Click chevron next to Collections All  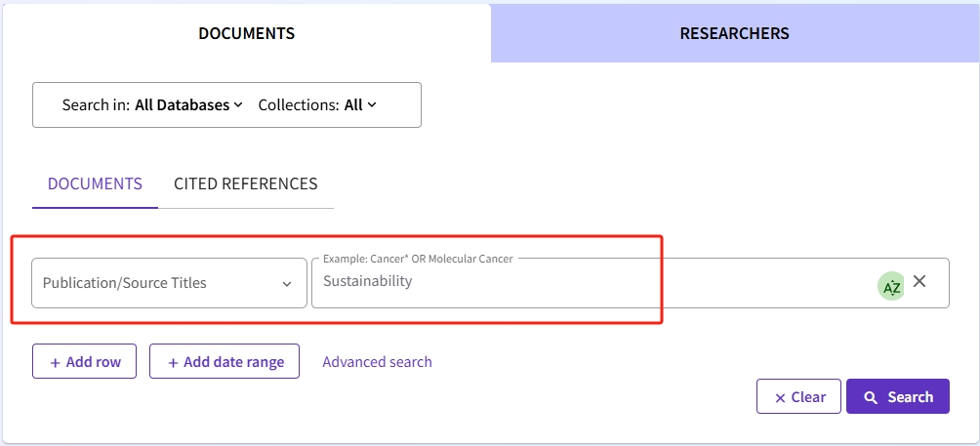click(x=372, y=105)
